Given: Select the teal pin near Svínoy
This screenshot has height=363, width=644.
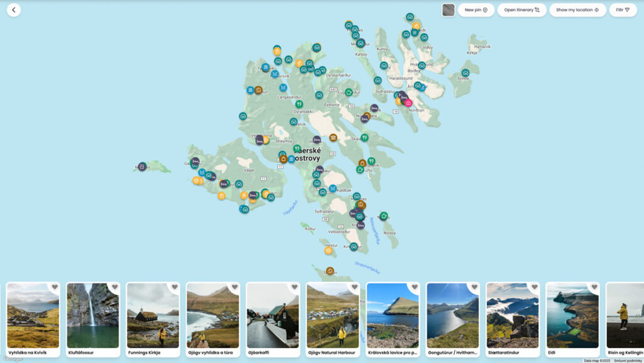Looking at the screenshot, I should tap(465, 73).
